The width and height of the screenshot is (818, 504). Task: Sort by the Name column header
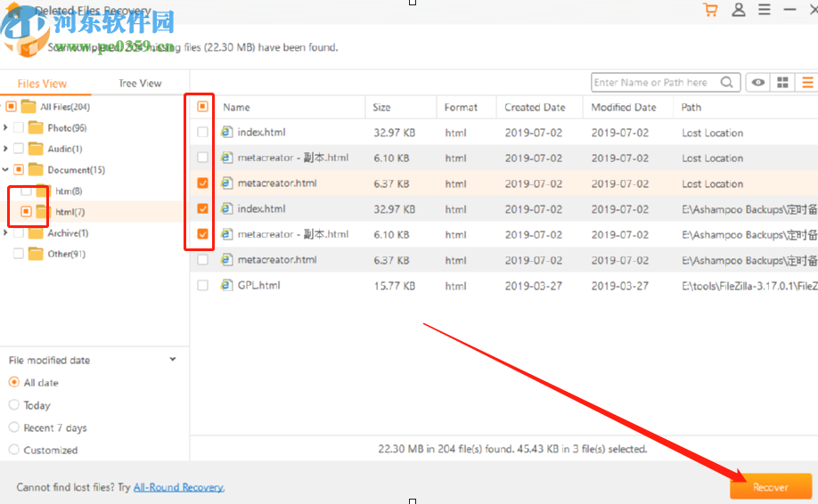pyautogui.click(x=237, y=108)
